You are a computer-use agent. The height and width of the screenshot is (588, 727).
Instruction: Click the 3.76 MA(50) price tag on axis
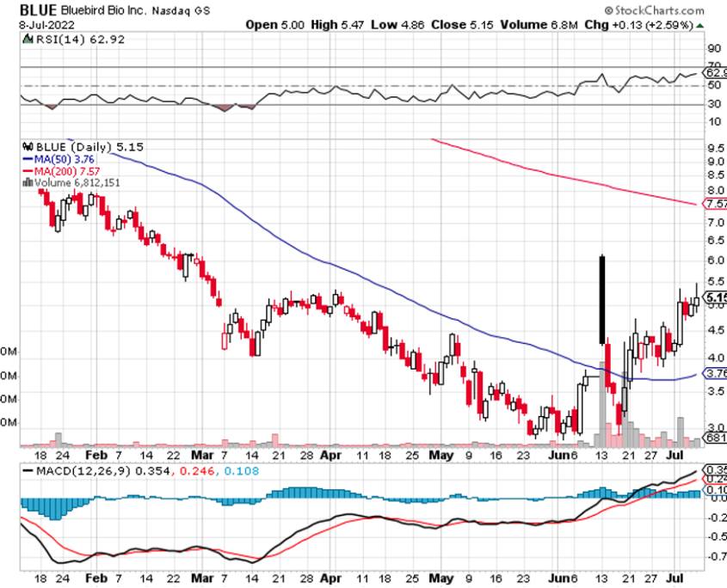click(714, 373)
